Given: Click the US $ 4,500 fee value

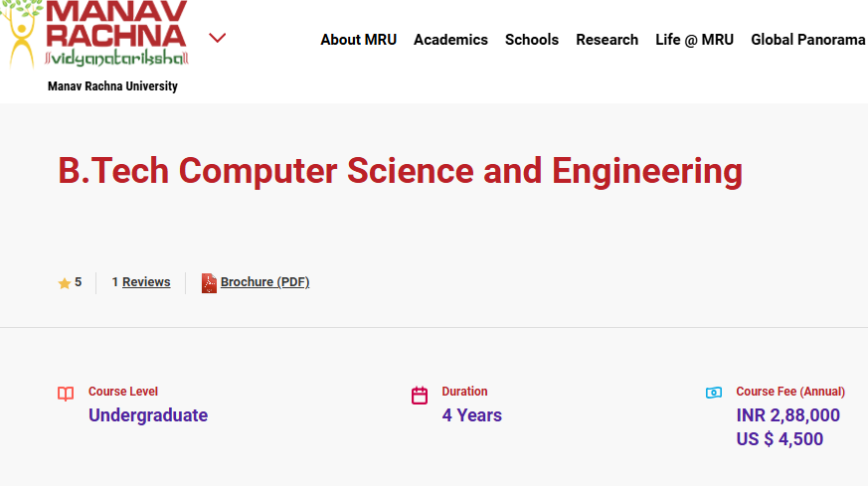Looking at the screenshot, I should pos(780,439).
